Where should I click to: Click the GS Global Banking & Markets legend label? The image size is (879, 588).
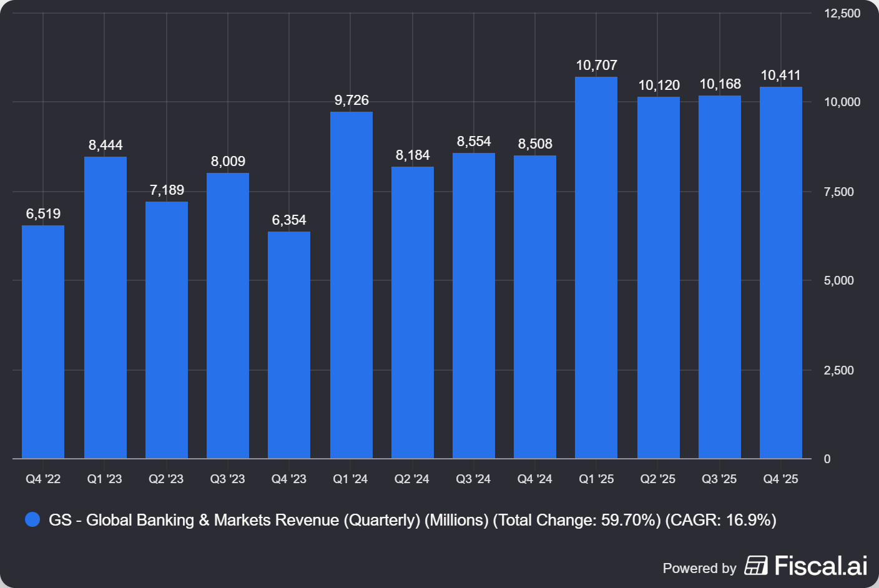coord(413,520)
